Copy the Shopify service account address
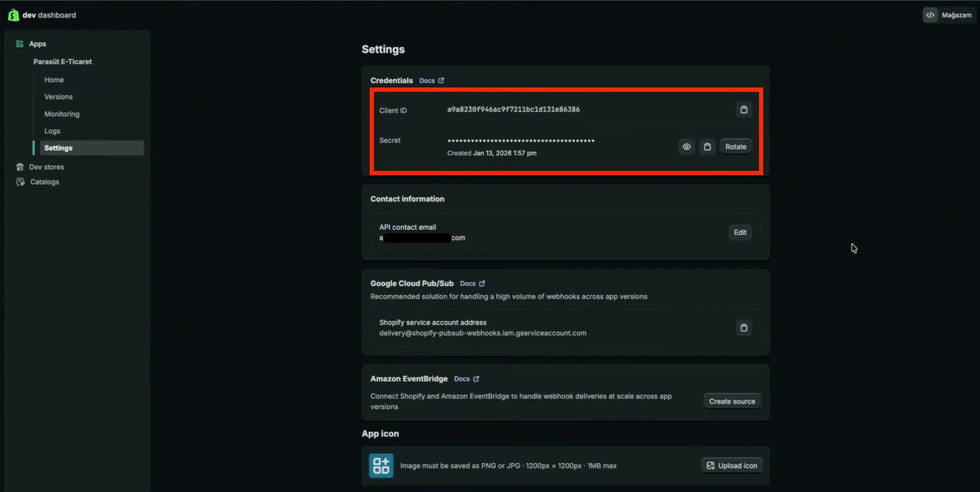The width and height of the screenshot is (980, 492). point(744,328)
